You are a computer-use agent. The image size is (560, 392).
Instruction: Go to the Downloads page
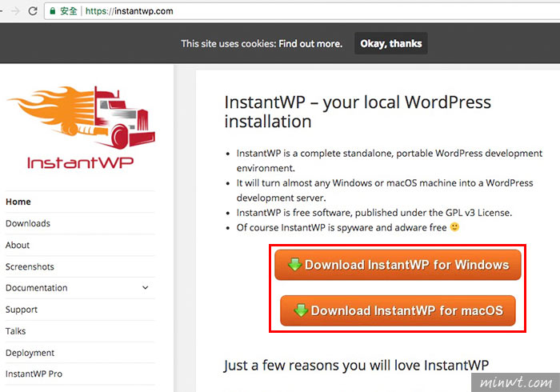[28, 223]
